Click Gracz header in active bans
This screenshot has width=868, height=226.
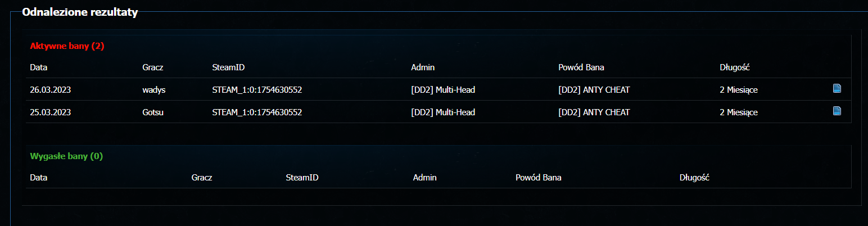coord(153,67)
